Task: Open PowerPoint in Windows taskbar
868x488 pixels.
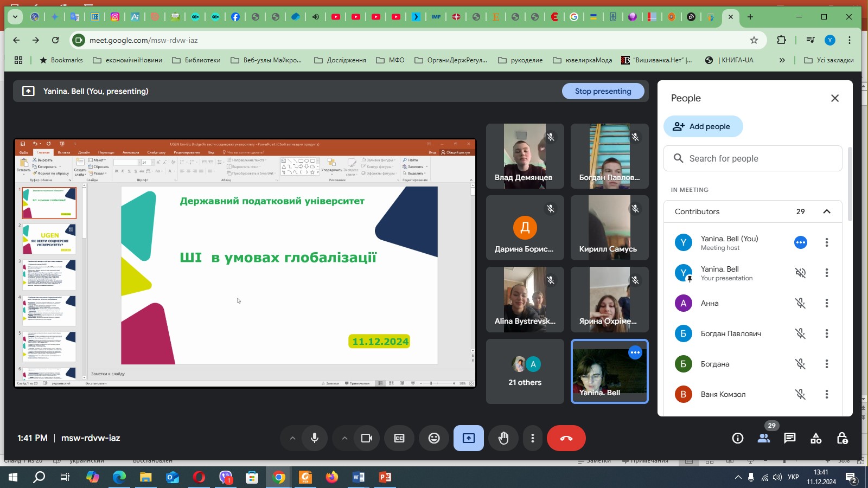Action: click(x=385, y=477)
